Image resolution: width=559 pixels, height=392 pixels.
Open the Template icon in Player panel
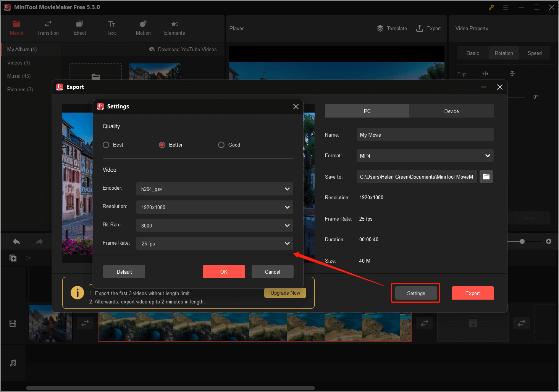pyautogui.click(x=380, y=28)
